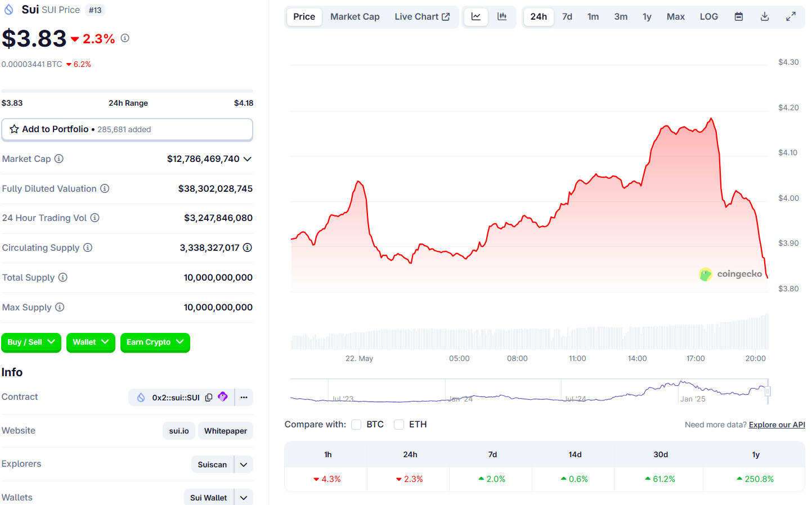
Task: Enable BTC comparison checkbox
Action: (x=356, y=425)
